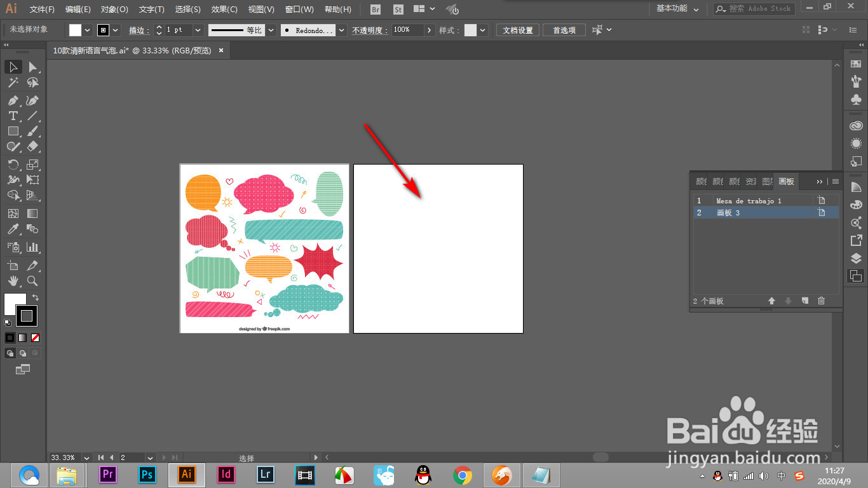Set paint mode to Color
The width and height of the screenshot is (868, 488).
point(10,337)
